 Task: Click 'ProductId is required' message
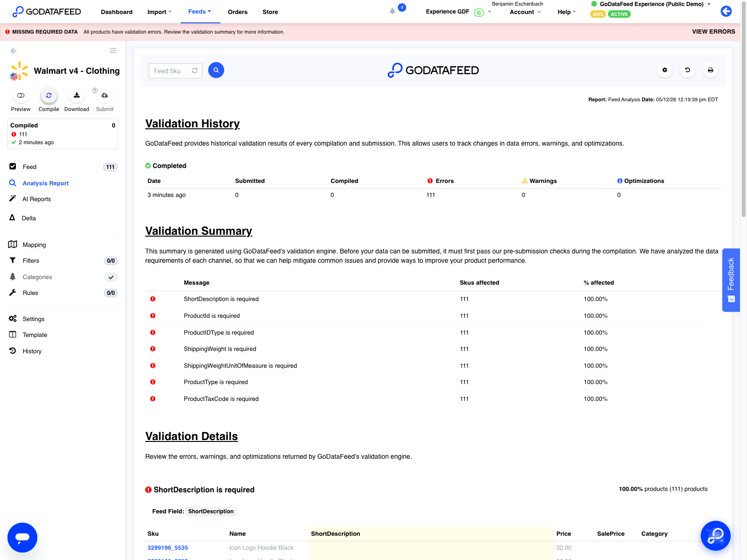(x=211, y=316)
